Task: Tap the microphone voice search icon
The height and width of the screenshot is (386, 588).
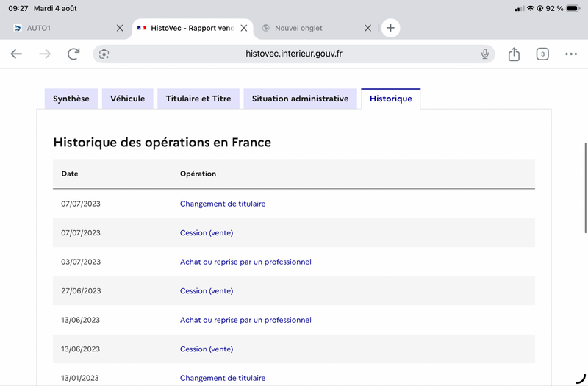Action: 484,54
